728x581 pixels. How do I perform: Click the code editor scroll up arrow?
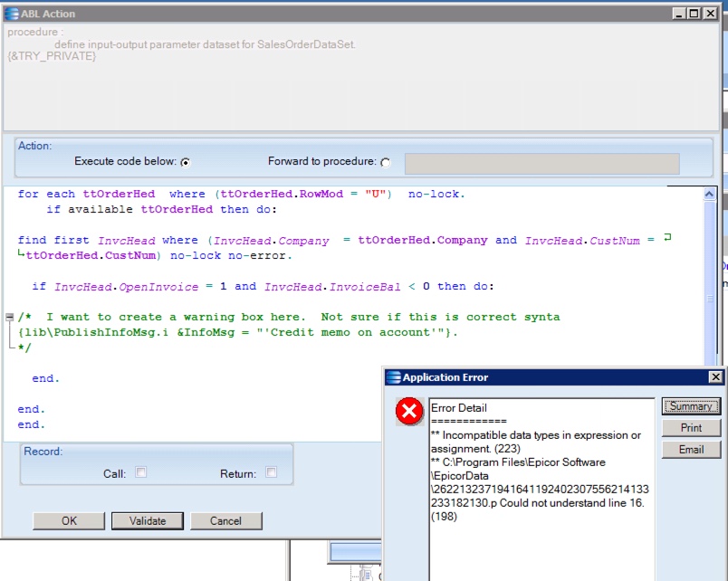point(709,194)
